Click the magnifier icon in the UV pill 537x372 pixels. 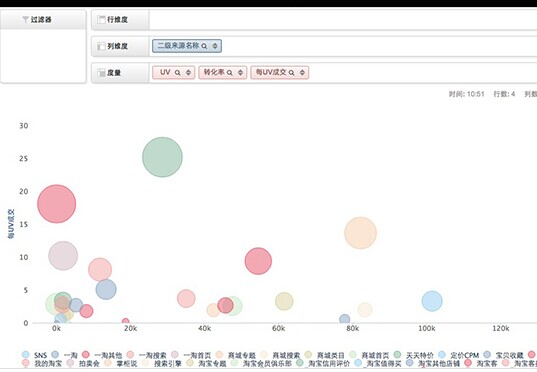tap(177, 73)
